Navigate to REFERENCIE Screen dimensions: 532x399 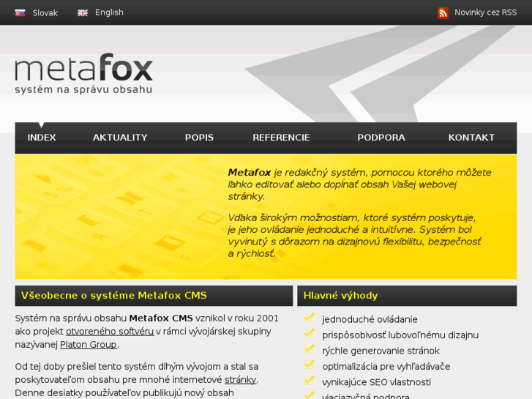(x=281, y=138)
